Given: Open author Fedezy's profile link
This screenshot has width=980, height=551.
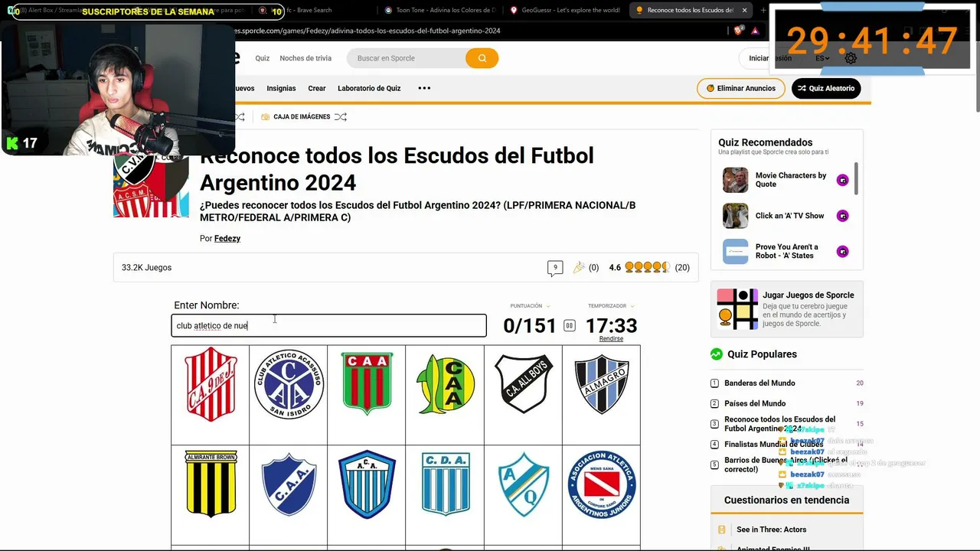Looking at the screenshot, I should point(227,239).
